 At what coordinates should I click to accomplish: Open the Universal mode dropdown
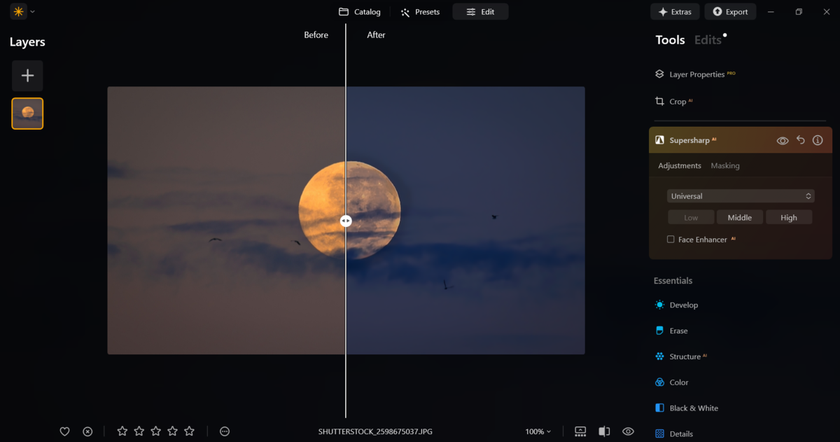[740, 196]
